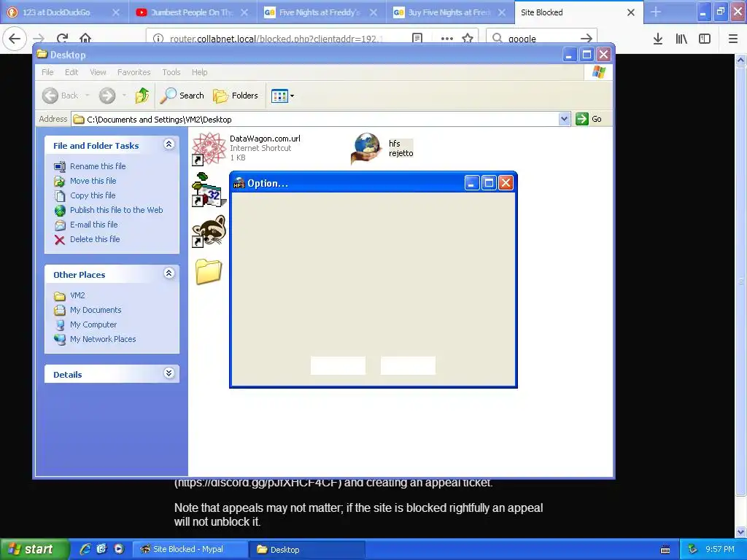Open the browser hamburger menu

[733, 39]
